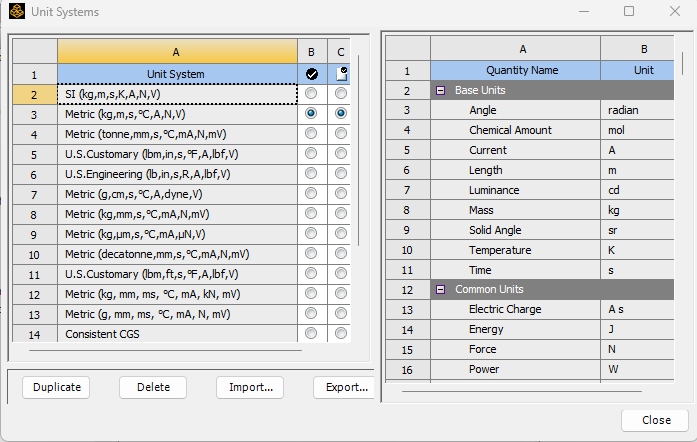
Task: Click the Export... button
Action: (344, 387)
